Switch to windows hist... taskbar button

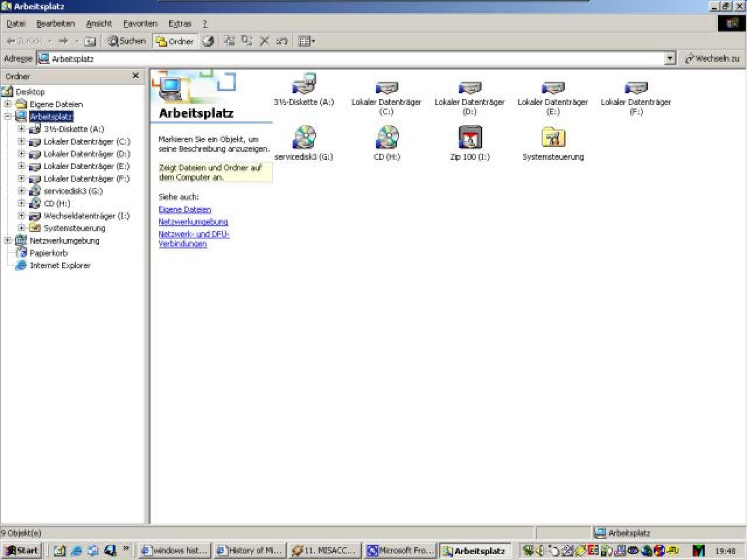174,550
